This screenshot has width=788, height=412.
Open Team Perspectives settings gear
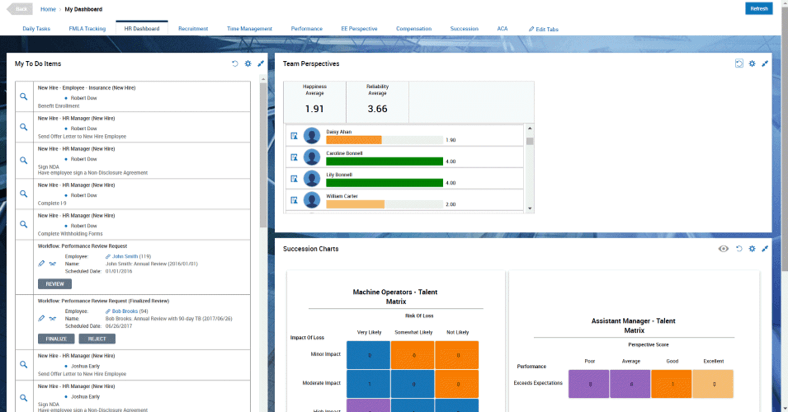pyautogui.click(x=752, y=64)
